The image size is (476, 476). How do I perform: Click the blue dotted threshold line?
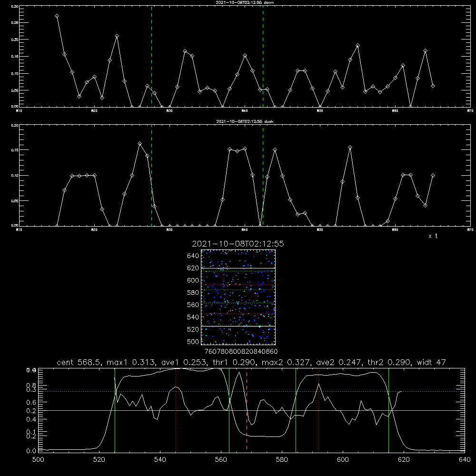251,391
